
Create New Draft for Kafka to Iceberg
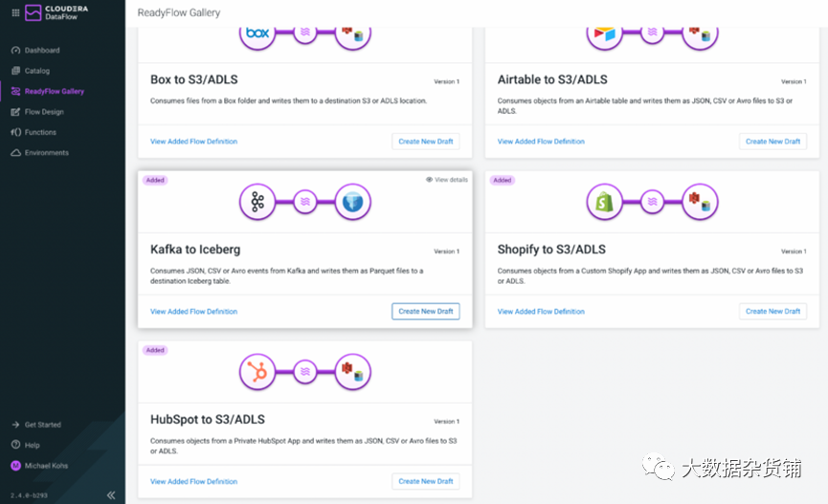pos(425,312)
